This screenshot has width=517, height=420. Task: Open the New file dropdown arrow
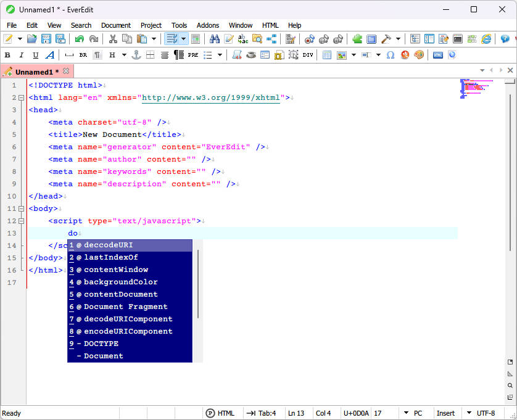coord(20,39)
